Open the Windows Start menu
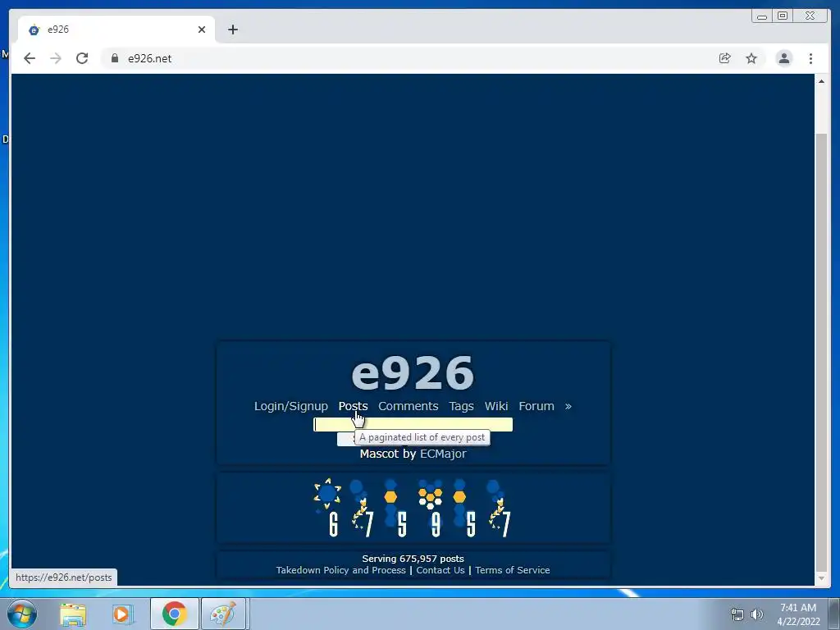The width and height of the screenshot is (840, 630). 22,614
